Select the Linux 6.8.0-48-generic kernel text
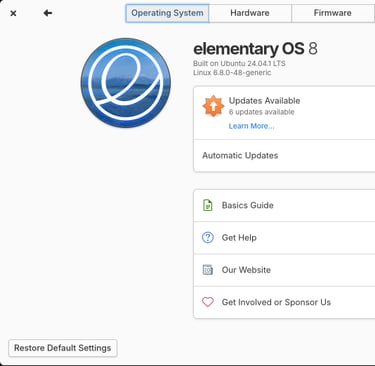 coord(232,72)
